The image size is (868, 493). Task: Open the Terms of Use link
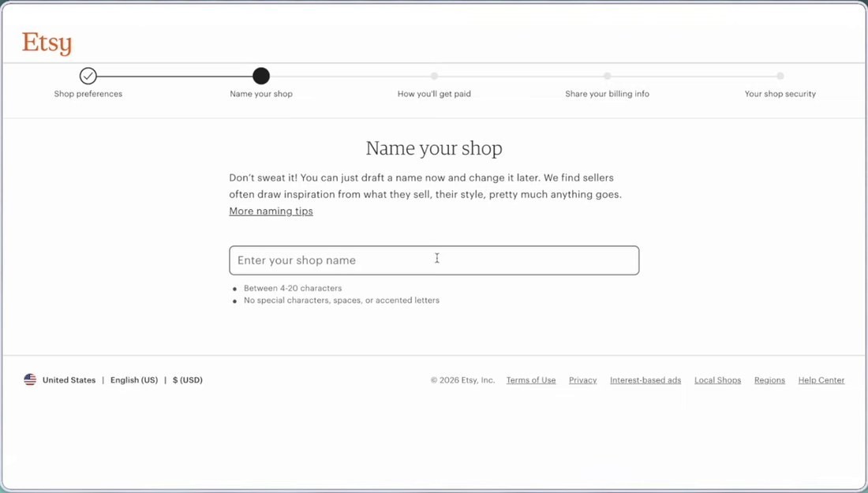tap(531, 380)
